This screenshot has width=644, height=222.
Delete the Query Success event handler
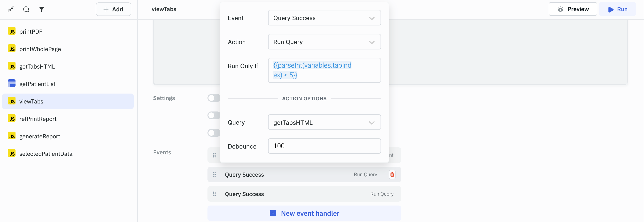click(392, 174)
